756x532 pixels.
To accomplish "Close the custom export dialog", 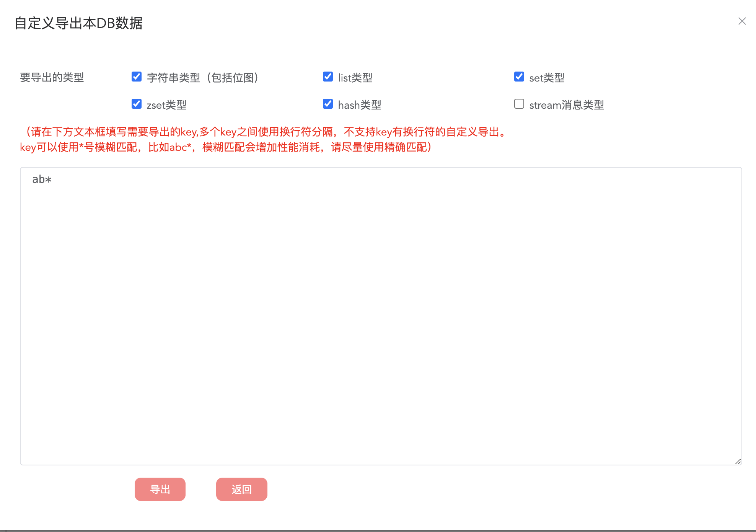I will click(x=742, y=21).
